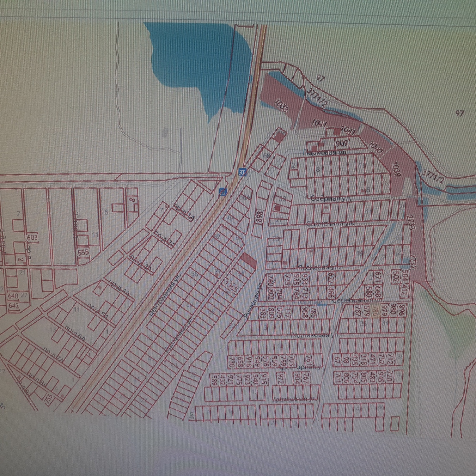Click parcel labeled 642

pyautogui.click(x=13, y=305)
